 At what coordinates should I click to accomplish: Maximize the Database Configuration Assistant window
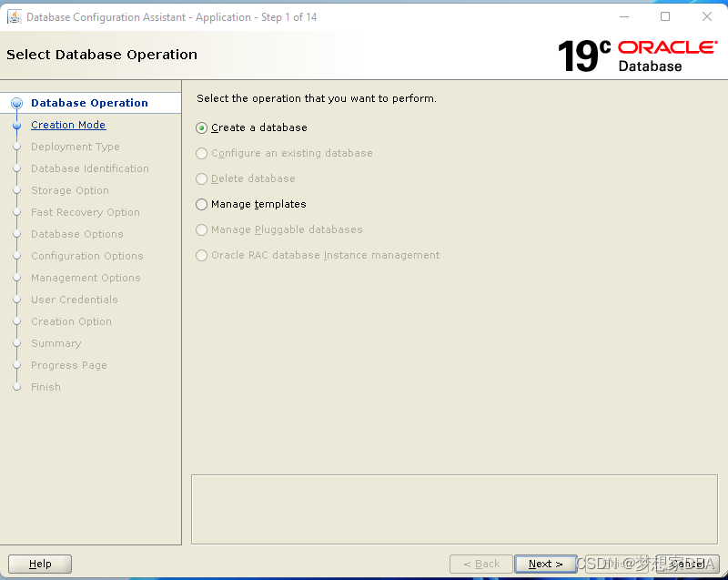[x=665, y=16]
